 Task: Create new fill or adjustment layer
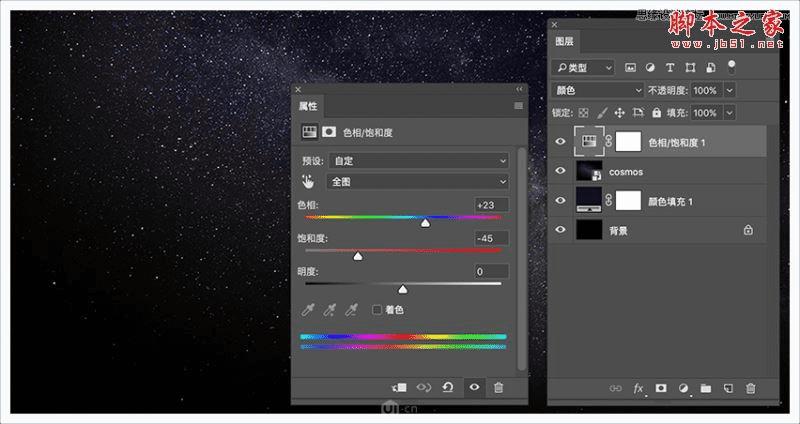[684, 388]
